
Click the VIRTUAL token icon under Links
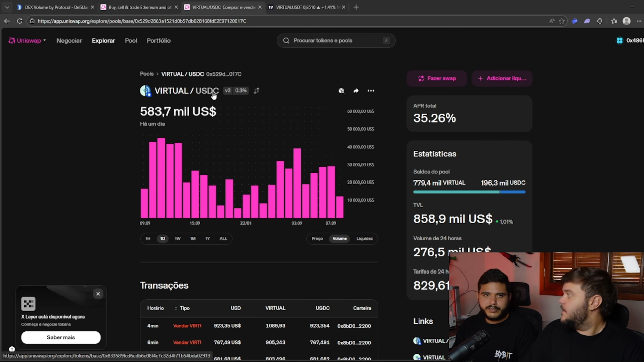[417, 357]
